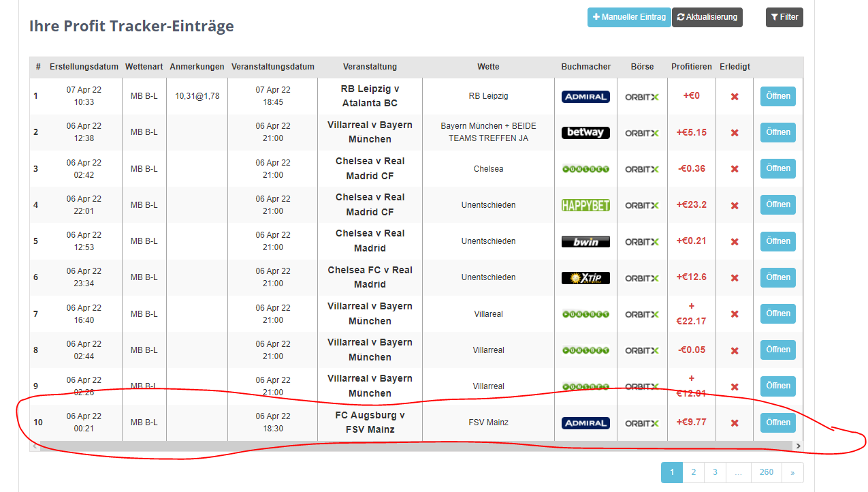Toggle Erledigt X for XTiP row

tap(735, 278)
